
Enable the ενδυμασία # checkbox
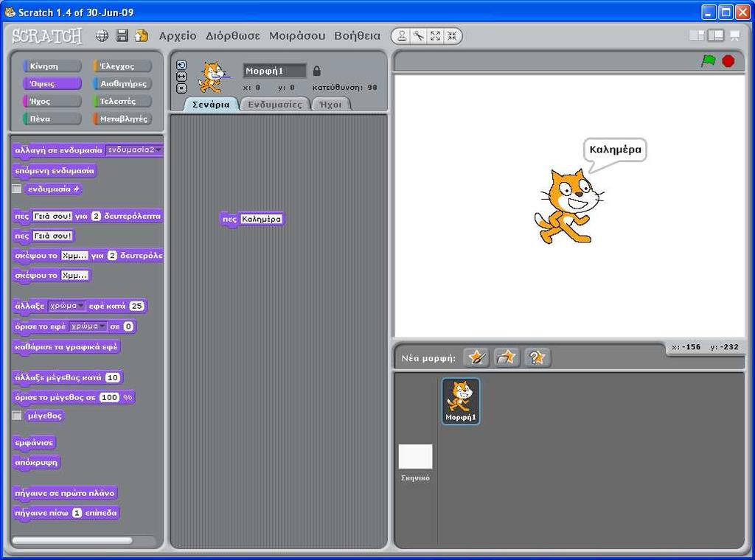(x=17, y=189)
